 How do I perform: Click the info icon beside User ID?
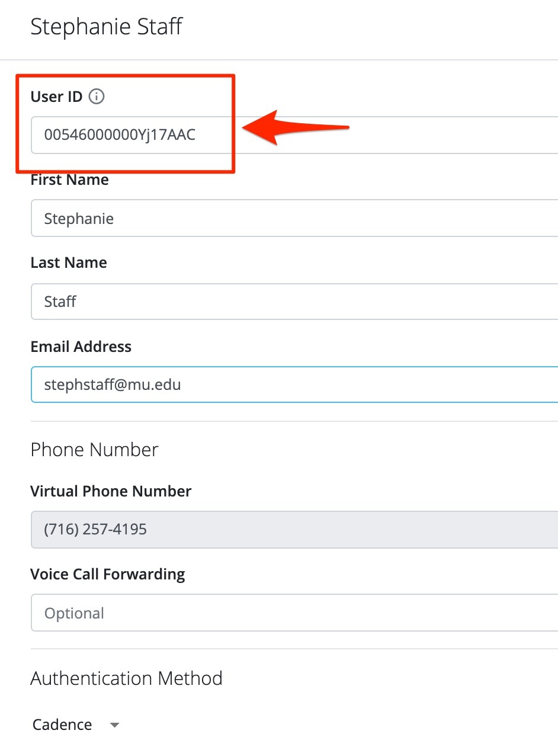pyautogui.click(x=96, y=97)
